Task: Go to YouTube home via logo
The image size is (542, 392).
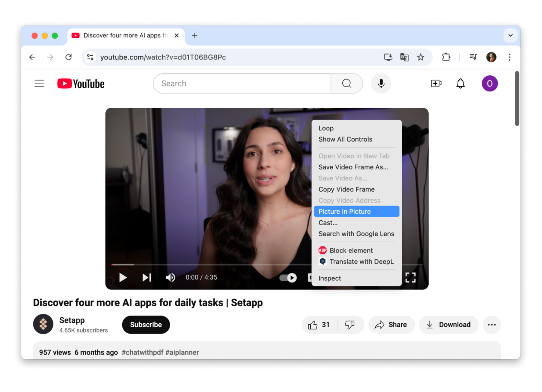Action: (x=81, y=84)
